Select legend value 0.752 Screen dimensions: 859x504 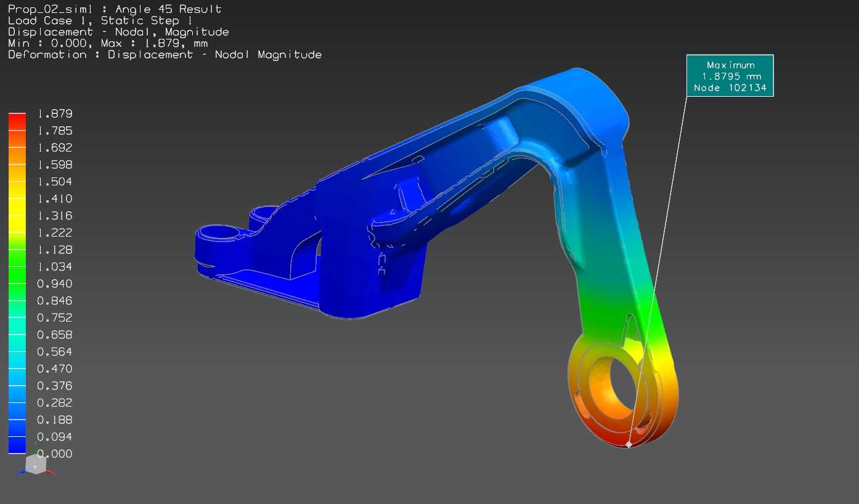coord(55,317)
